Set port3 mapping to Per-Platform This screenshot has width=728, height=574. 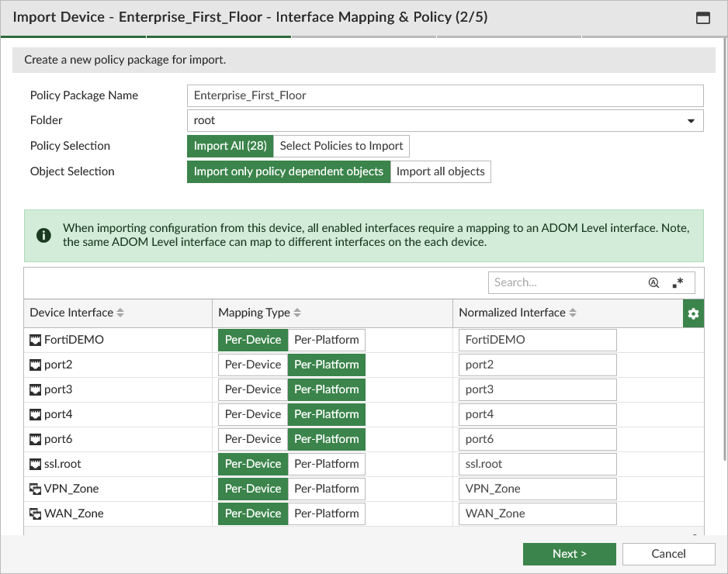(x=327, y=390)
